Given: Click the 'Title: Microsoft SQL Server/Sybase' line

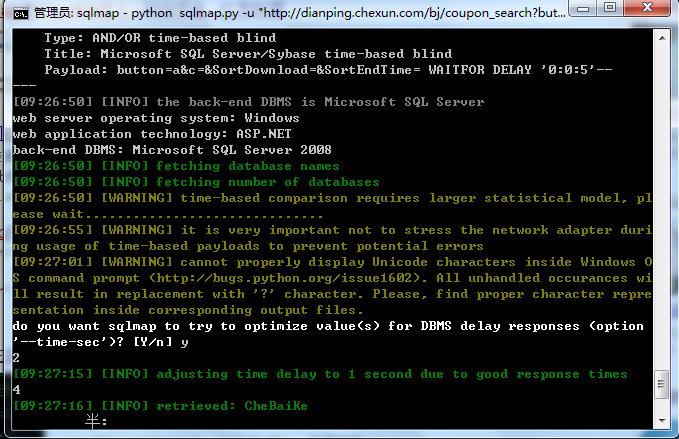Looking at the screenshot, I should coord(248,54).
